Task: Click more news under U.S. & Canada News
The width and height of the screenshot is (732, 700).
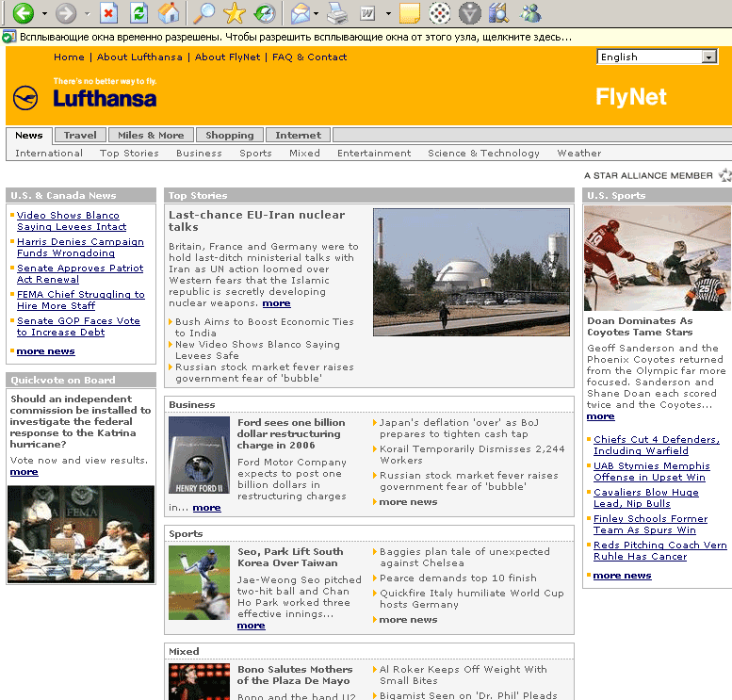Action: pyautogui.click(x=46, y=351)
